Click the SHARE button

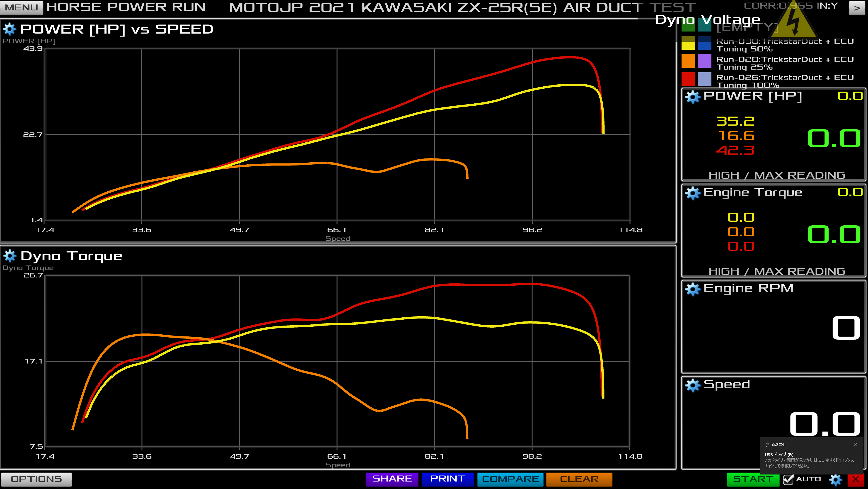coord(392,479)
